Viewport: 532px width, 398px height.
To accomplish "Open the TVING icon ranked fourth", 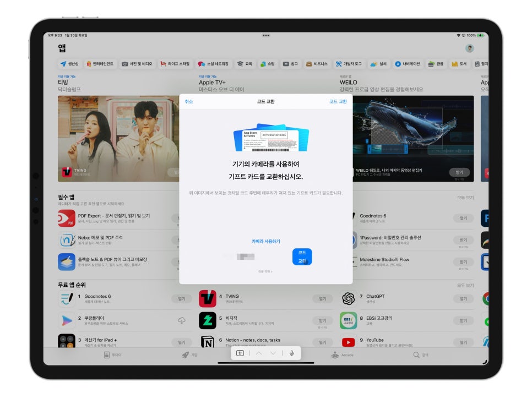I will click(208, 299).
